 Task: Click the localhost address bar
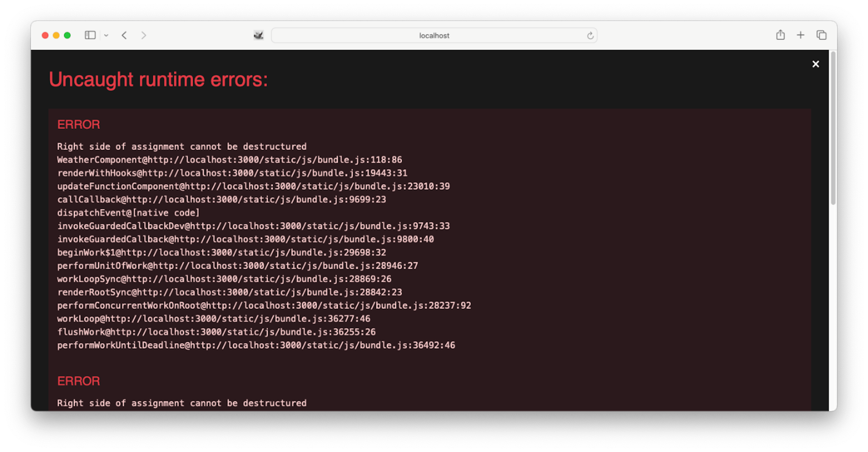[x=434, y=35]
